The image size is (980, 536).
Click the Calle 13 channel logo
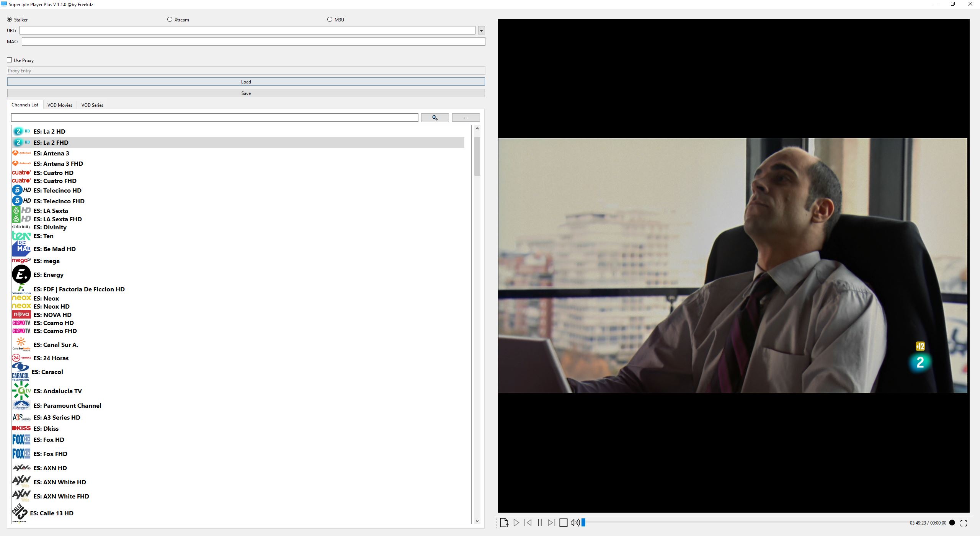pos(20,513)
